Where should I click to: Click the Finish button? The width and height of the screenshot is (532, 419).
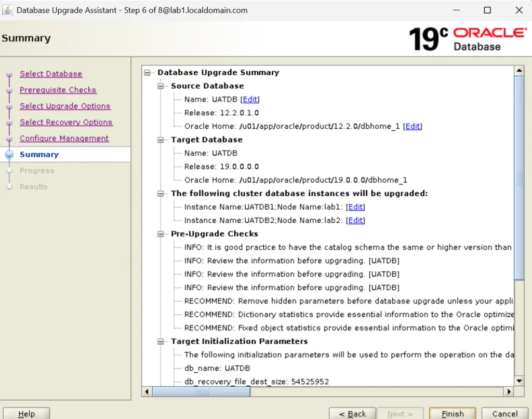coord(453,413)
